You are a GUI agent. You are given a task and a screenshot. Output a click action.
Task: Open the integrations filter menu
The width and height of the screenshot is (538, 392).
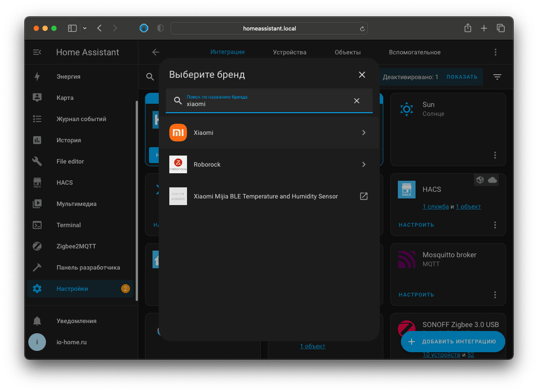(x=497, y=77)
